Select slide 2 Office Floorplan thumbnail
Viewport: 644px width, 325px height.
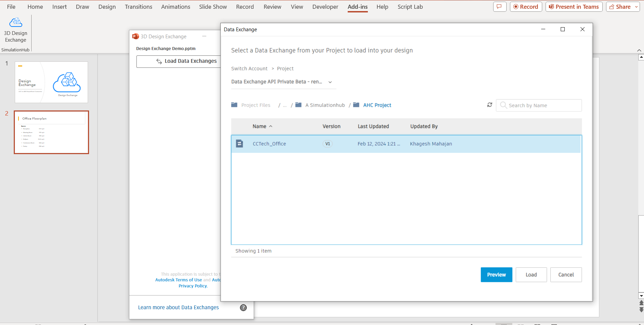pyautogui.click(x=51, y=132)
